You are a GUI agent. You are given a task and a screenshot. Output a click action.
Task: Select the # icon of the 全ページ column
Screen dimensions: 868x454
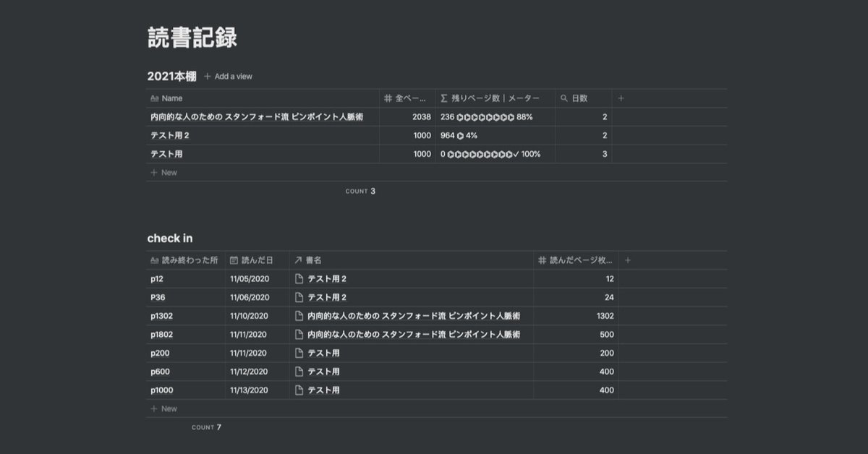click(x=387, y=98)
